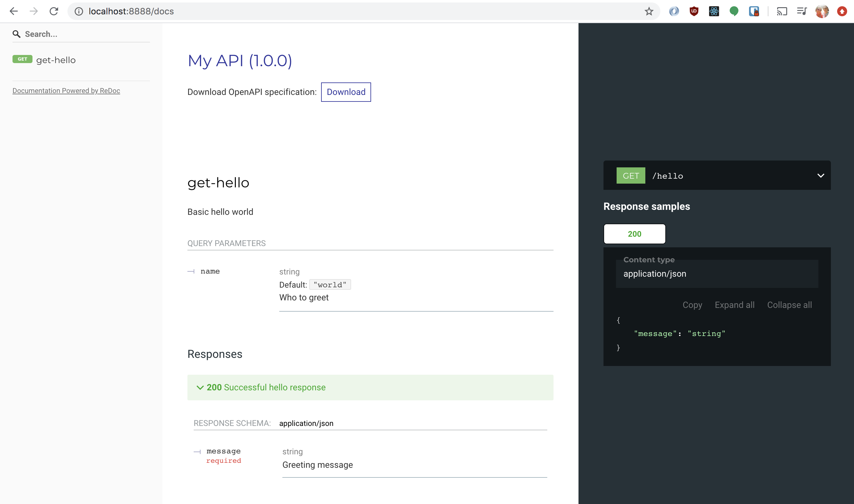
Task: Reload the page with the refresh icon
Action: click(x=54, y=11)
